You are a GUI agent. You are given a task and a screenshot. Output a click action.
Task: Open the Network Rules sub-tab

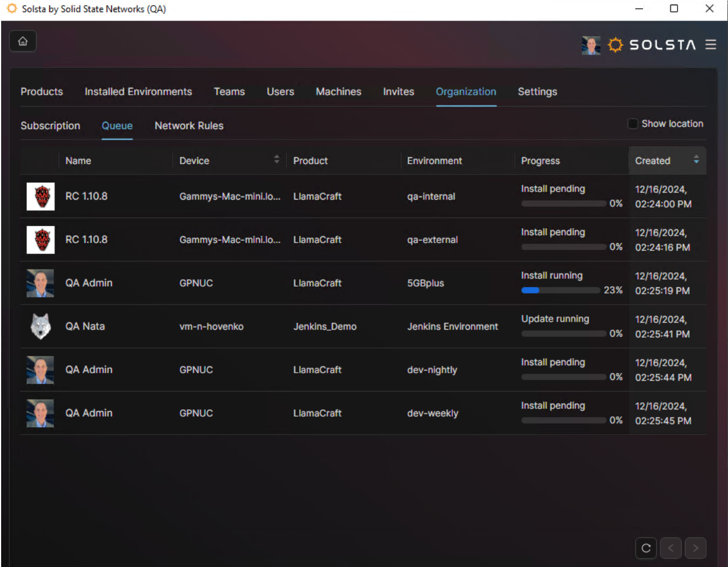click(x=189, y=126)
